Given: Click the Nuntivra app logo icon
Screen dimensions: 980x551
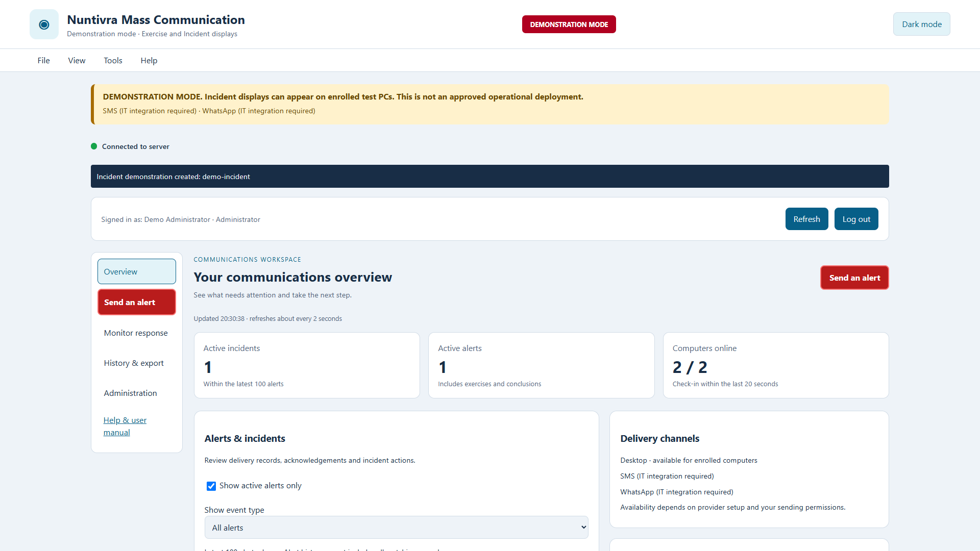Looking at the screenshot, I should click(44, 24).
